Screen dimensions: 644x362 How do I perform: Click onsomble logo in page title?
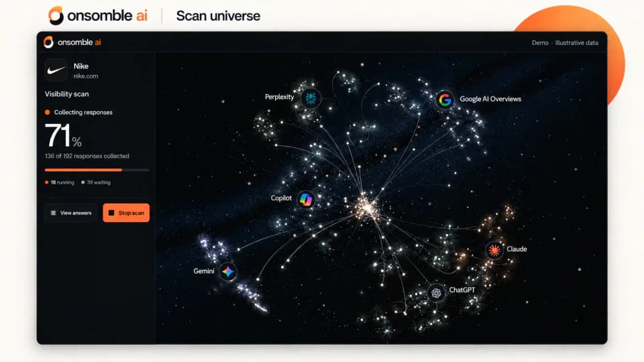click(x=56, y=15)
